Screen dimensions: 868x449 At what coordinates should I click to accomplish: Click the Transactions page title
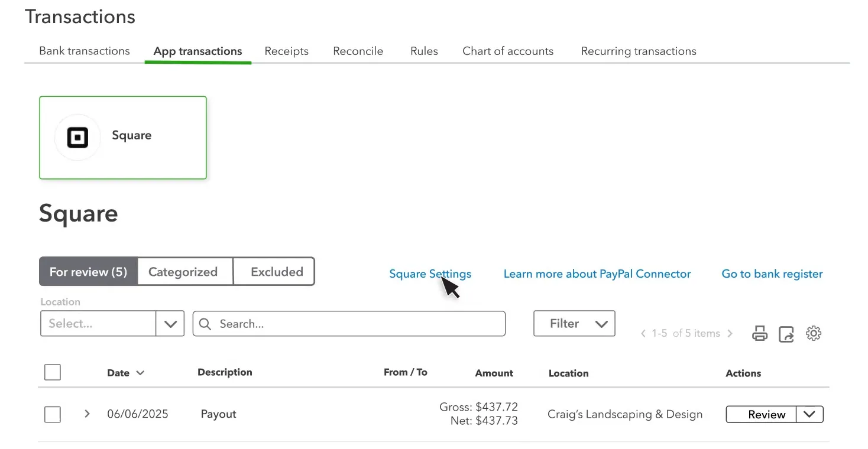[80, 17]
